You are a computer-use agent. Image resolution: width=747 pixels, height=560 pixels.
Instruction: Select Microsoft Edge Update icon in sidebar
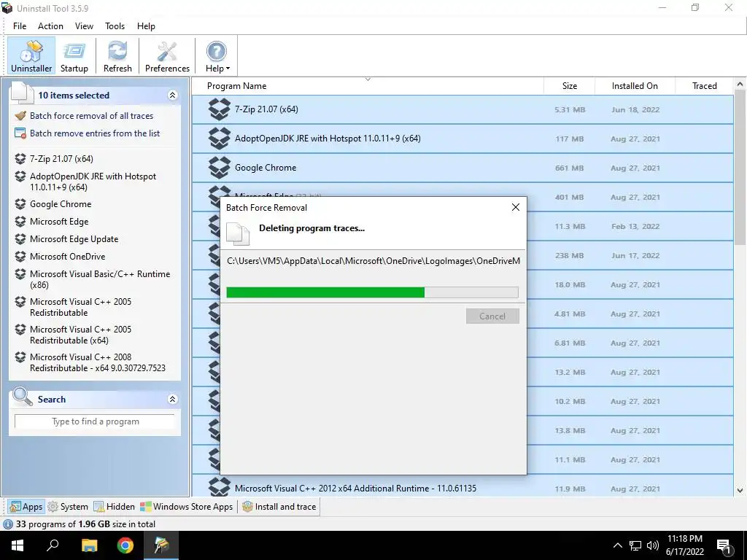click(x=20, y=239)
